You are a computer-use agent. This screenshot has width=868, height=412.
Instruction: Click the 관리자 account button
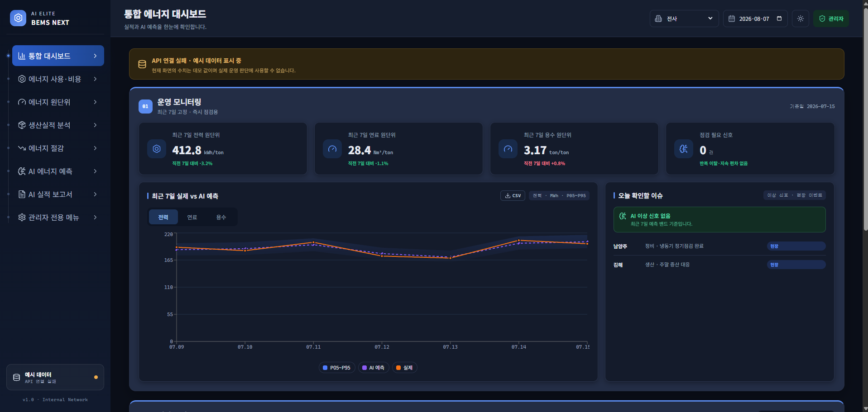click(x=831, y=19)
